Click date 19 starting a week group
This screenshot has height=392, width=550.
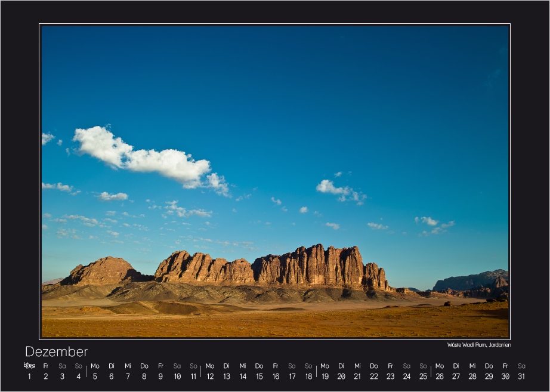point(324,376)
